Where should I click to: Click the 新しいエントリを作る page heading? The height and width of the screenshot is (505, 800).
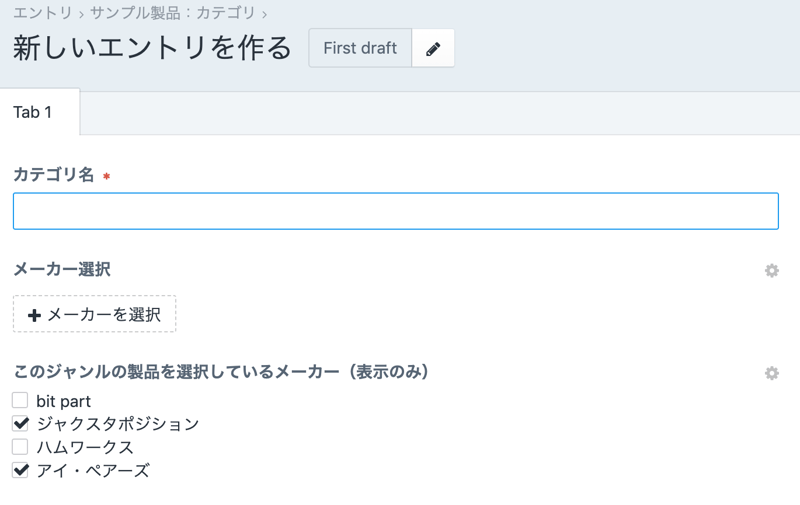pyautogui.click(x=152, y=48)
